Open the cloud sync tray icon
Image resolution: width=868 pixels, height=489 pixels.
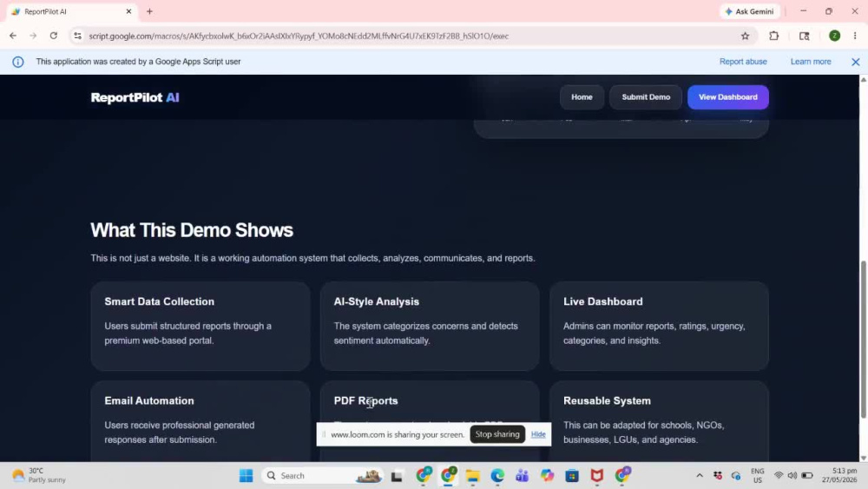736,475
